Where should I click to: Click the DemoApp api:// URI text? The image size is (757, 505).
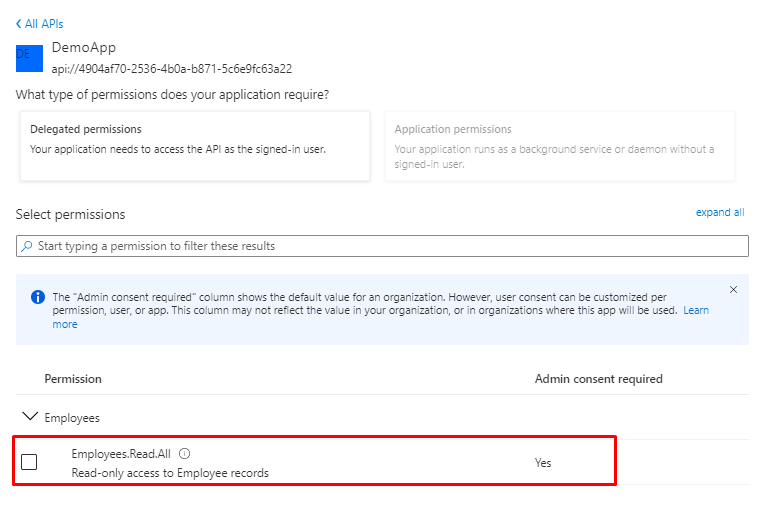171,69
